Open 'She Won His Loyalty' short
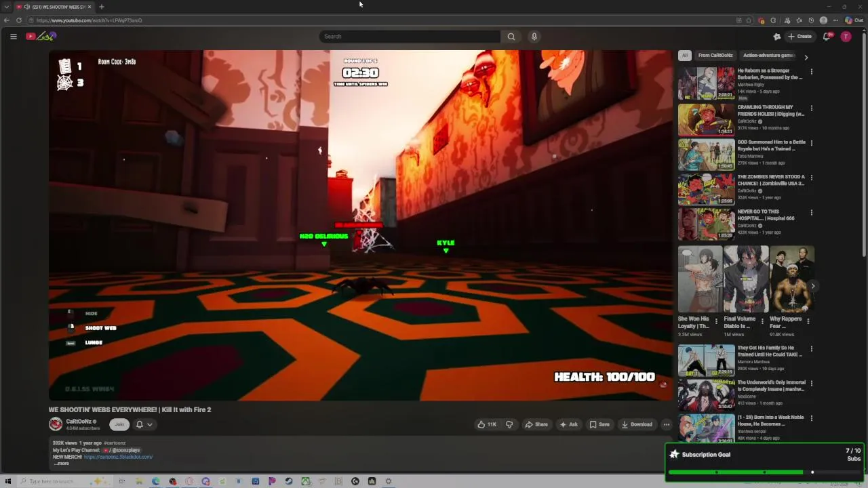The width and height of the screenshot is (868, 488). pyautogui.click(x=700, y=279)
